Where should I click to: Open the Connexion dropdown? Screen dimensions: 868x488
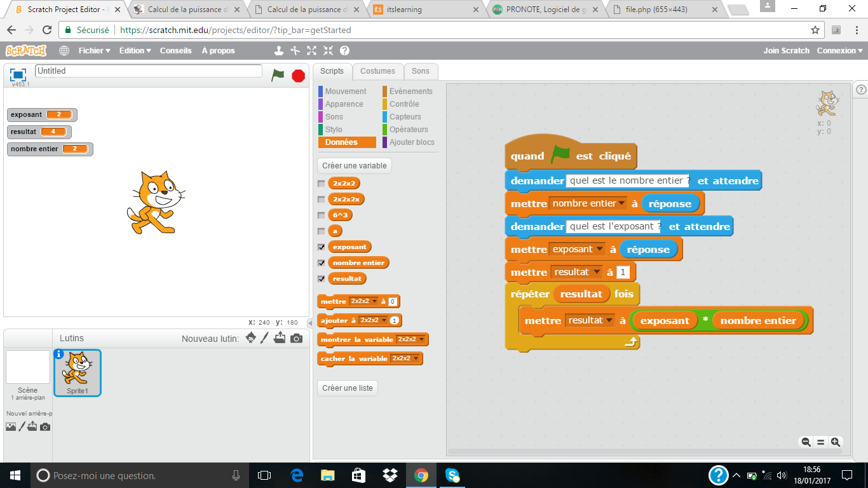tap(839, 51)
